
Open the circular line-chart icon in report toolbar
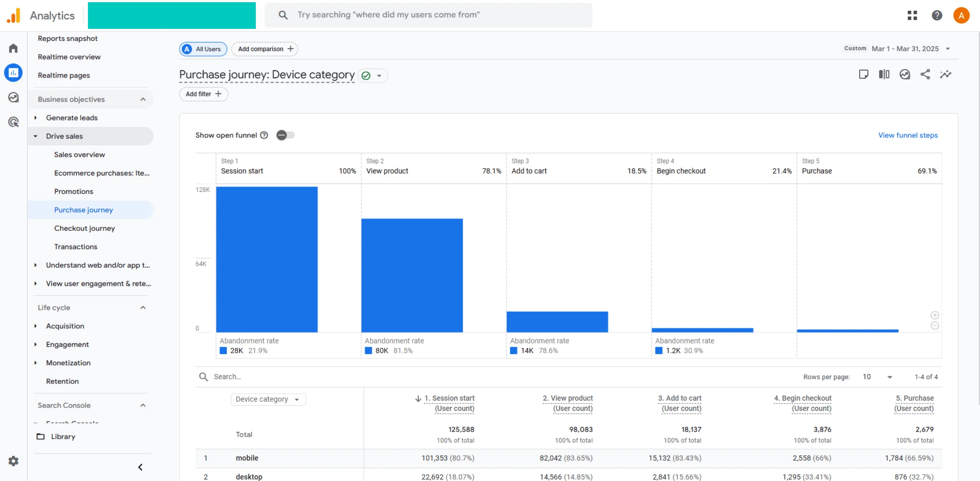(905, 74)
